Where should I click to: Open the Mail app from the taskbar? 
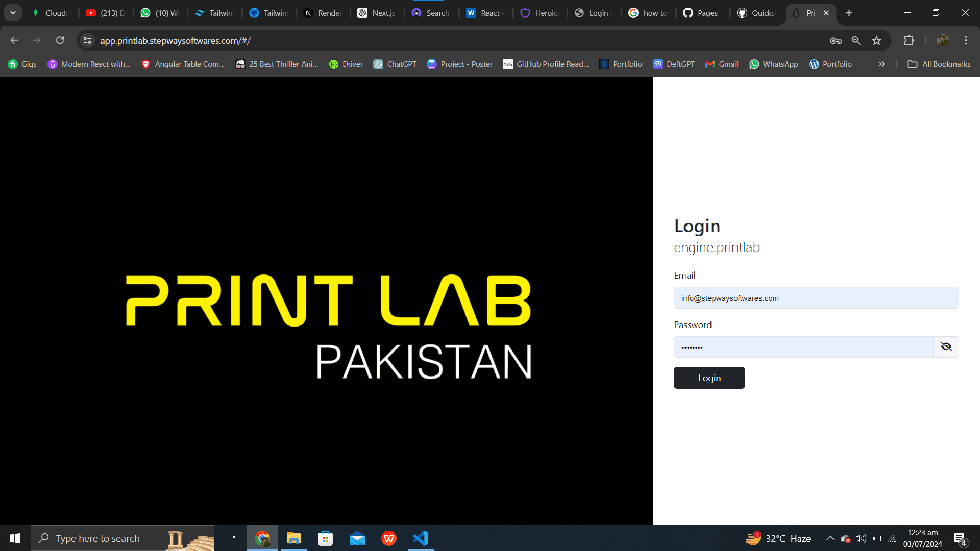coord(357,538)
